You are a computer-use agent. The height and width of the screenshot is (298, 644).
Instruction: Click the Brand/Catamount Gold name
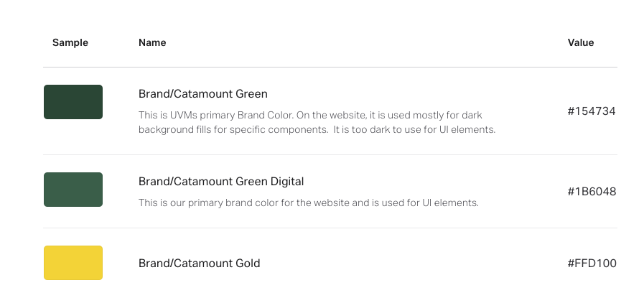[x=199, y=264]
